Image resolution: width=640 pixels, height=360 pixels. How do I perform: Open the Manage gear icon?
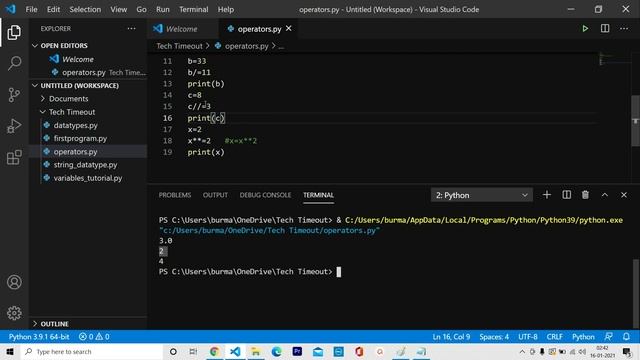14,313
